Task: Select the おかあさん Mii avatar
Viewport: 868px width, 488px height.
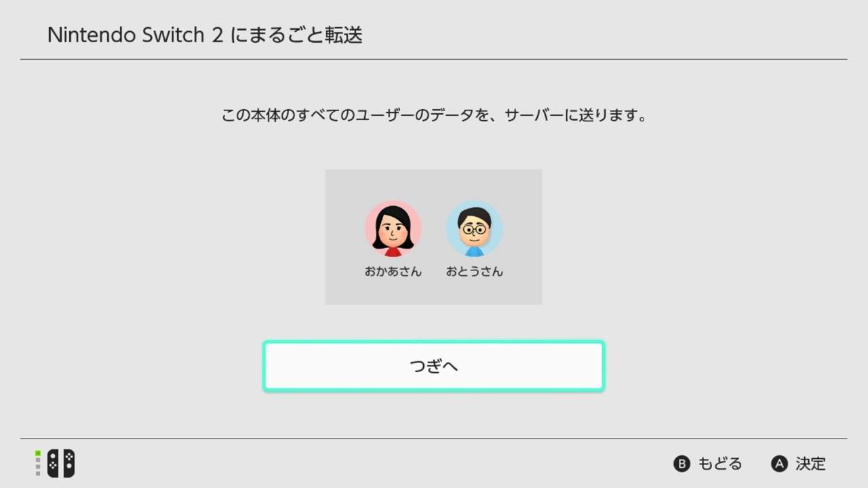Action: pos(393,228)
